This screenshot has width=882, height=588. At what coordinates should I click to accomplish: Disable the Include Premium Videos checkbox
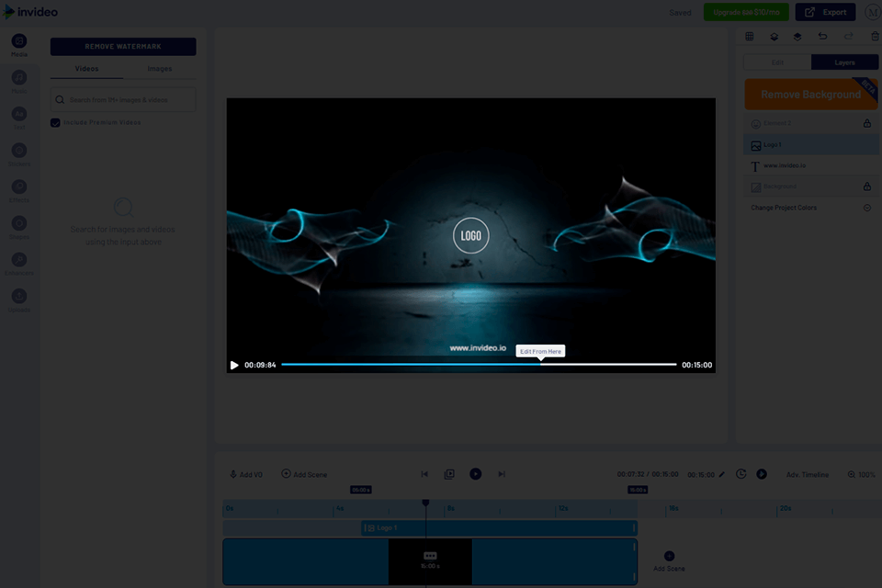(55, 121)
